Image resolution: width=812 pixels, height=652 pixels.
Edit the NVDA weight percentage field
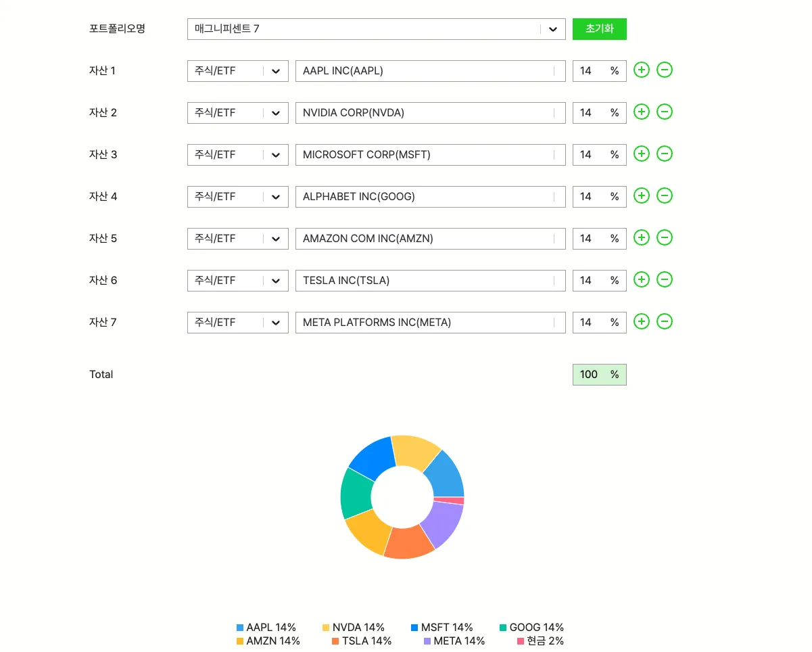tap(600, 113)
